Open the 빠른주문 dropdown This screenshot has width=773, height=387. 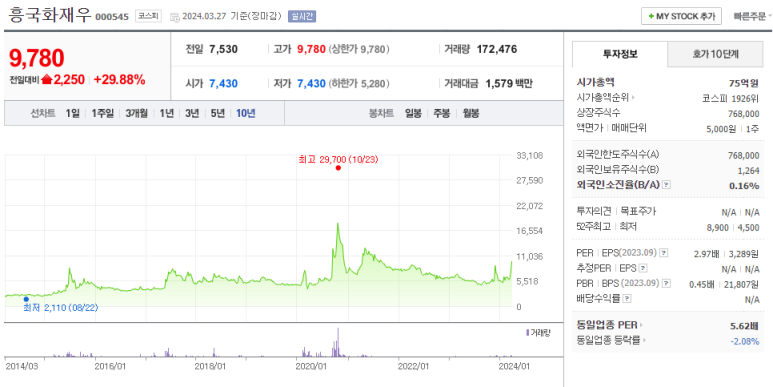pos(752,16)
